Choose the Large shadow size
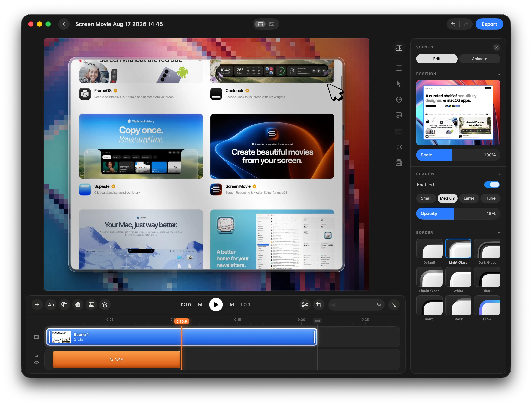The height and width of the screenshot is (406, 532). (x=469, y=198)
